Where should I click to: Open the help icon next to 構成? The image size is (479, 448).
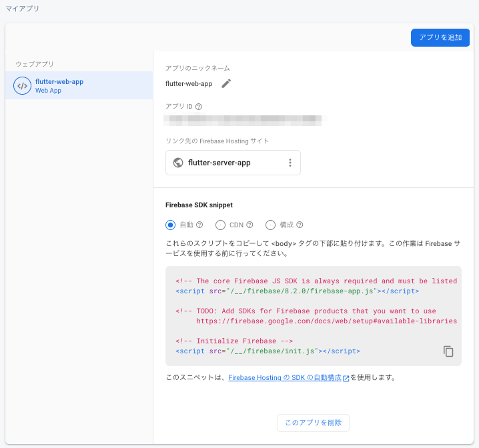[300, 225]
